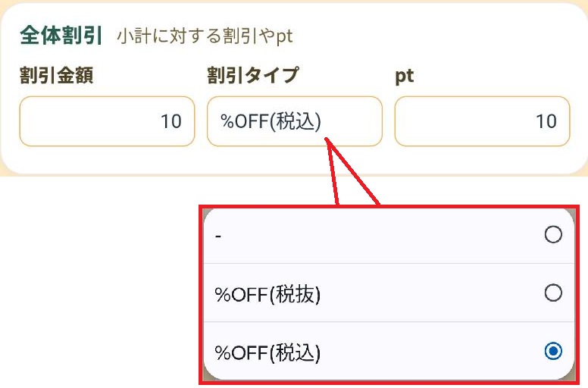Click the 割引タイプ field label
Image resolution: width=588 pixels, height=388 pixels.
(253, 75)
